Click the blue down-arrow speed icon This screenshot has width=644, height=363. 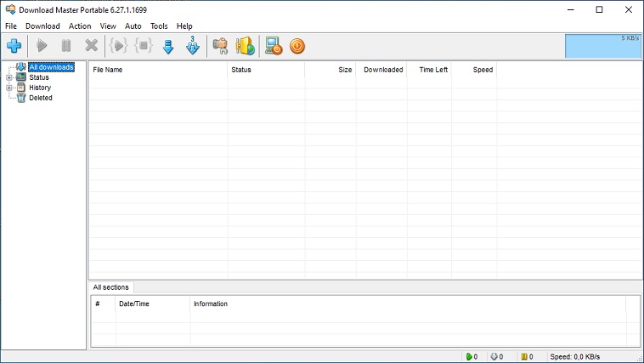[x=168, y=47]
